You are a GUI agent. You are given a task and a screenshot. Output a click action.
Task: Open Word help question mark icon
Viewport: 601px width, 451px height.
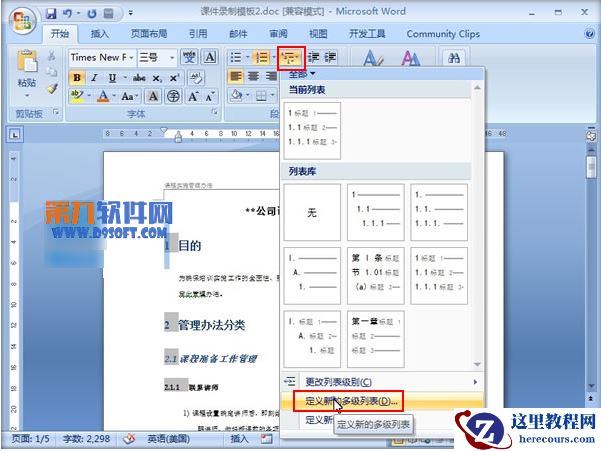point(590,34)
